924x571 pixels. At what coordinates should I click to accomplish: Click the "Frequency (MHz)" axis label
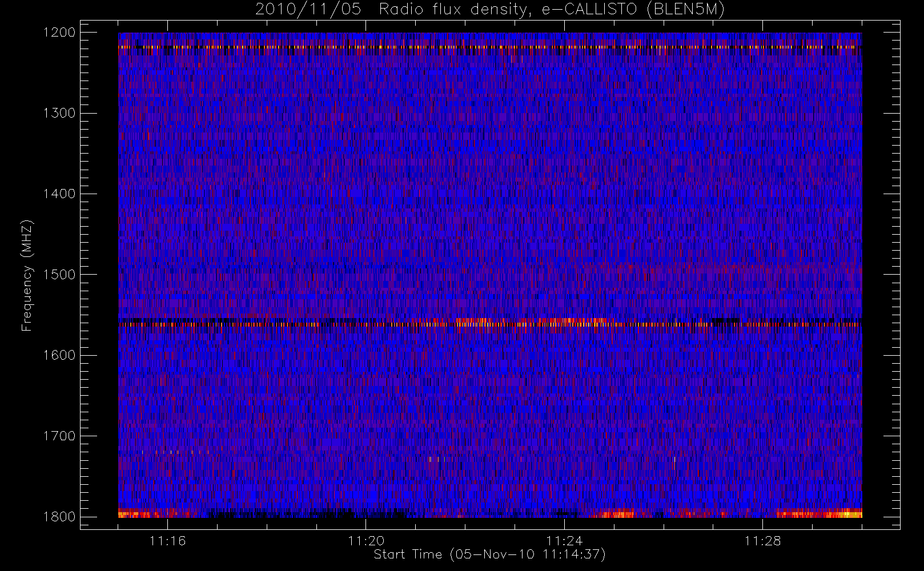coord(27,275)
